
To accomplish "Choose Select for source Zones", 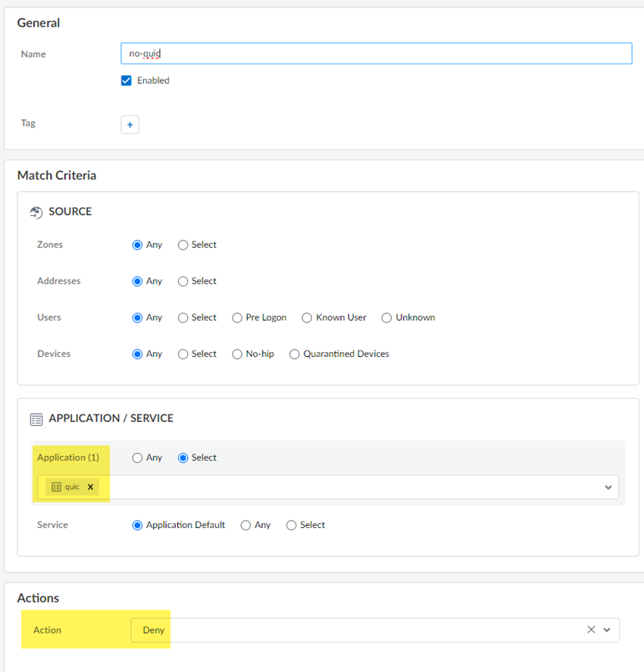I will pyautogui.click(x=183, y=245).
